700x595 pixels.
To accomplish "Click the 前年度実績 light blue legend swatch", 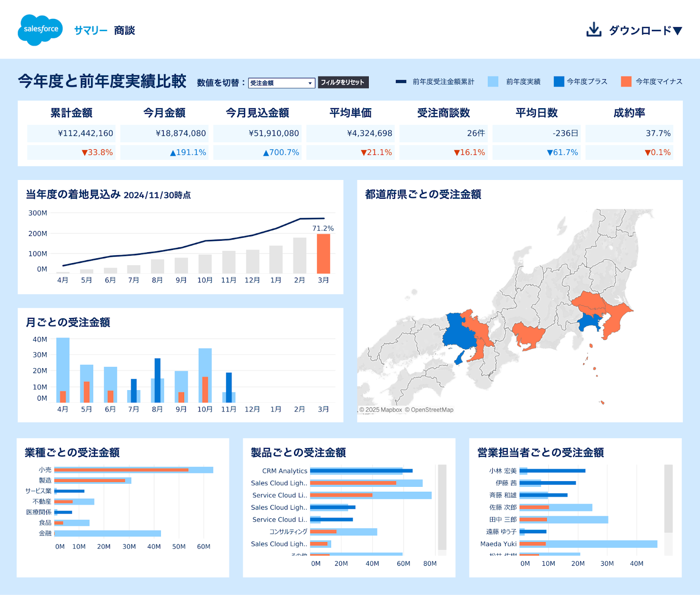I will tap(493, 81).
